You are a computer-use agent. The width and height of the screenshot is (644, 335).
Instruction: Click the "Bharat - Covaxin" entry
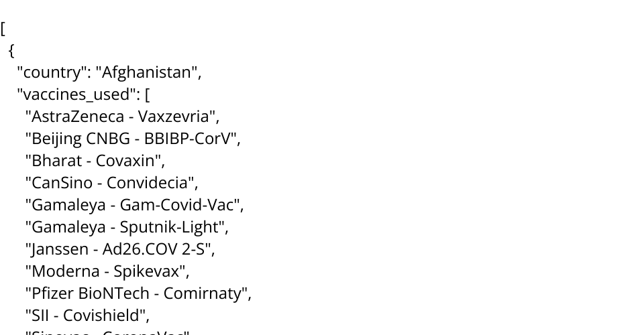click(x=95, y=161)
